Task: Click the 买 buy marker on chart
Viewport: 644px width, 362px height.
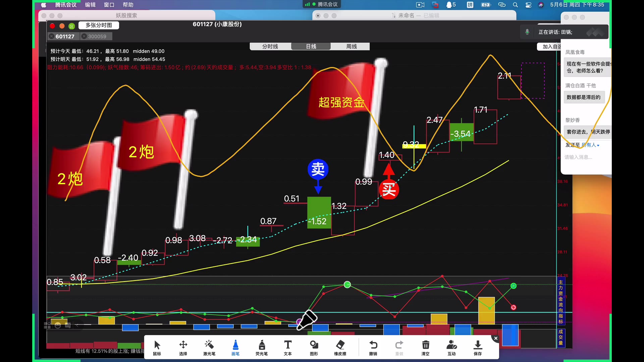Action: coord(389,190)
